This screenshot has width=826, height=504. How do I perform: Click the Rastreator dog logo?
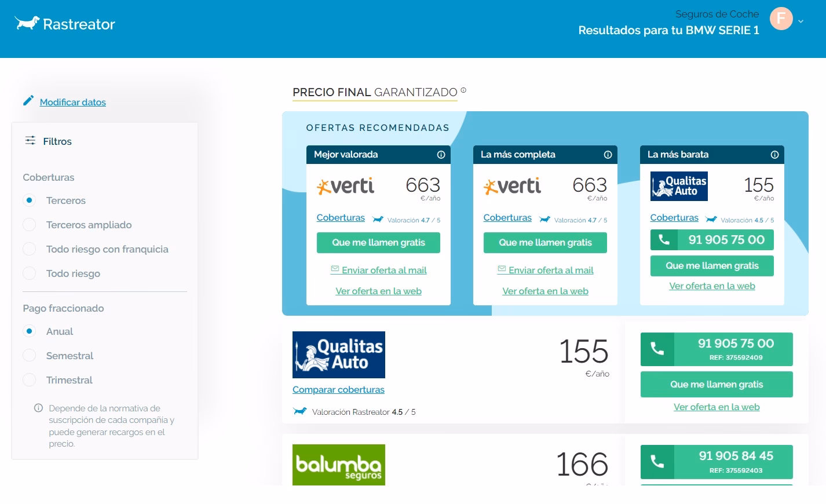pos(27,23)
